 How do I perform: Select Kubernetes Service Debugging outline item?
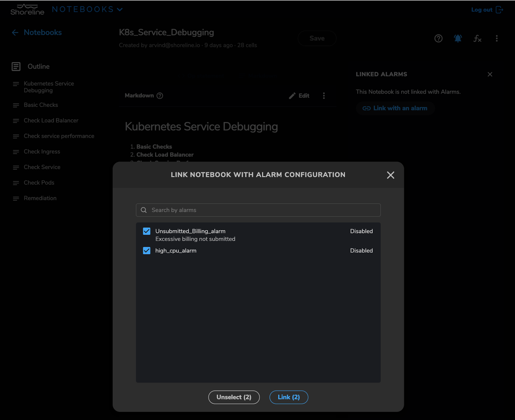click(x=49, y=87)
